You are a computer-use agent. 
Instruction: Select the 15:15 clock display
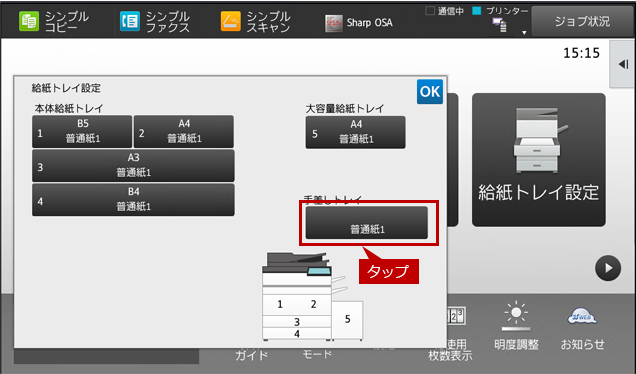(x=581, y=53)
